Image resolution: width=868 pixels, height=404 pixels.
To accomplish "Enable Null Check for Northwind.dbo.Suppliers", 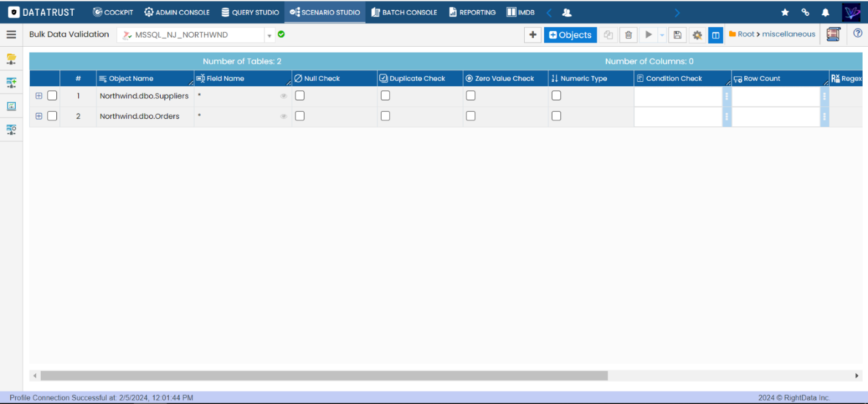I will [300, 96].
